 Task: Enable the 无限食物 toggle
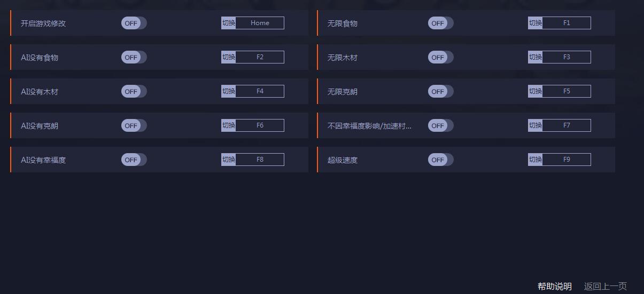point(440,23)
